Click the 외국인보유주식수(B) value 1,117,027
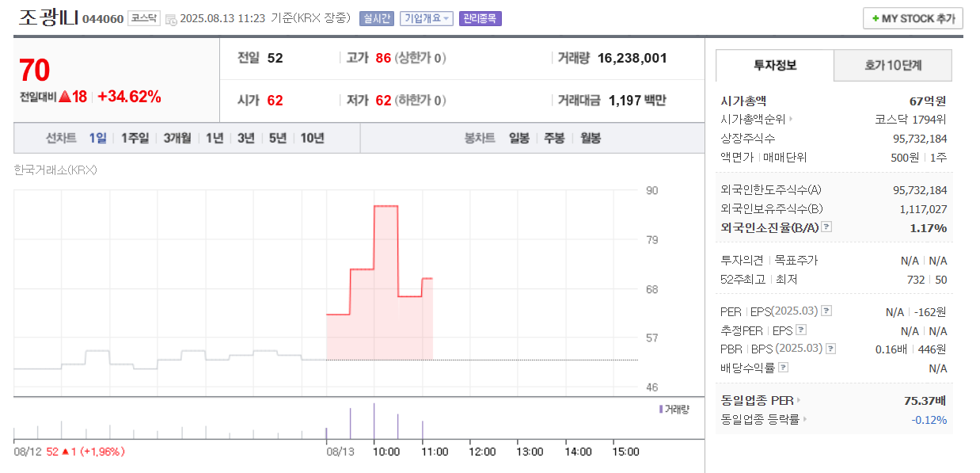Screen dimensions: 980x473 click(x=923, y=209)
